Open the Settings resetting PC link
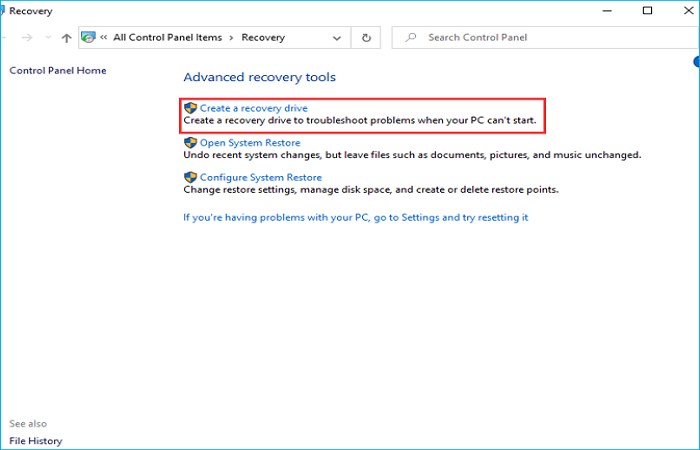 tap(355, 217)
